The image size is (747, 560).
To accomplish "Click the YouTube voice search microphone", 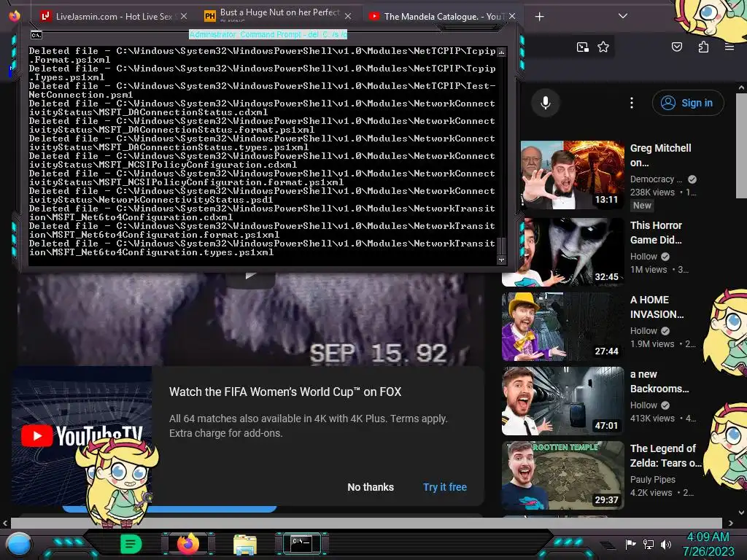I will [x=546, y=103].
